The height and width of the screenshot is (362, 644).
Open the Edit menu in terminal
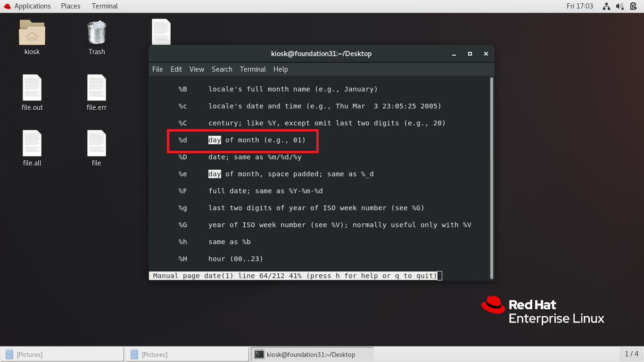[176, 69]
